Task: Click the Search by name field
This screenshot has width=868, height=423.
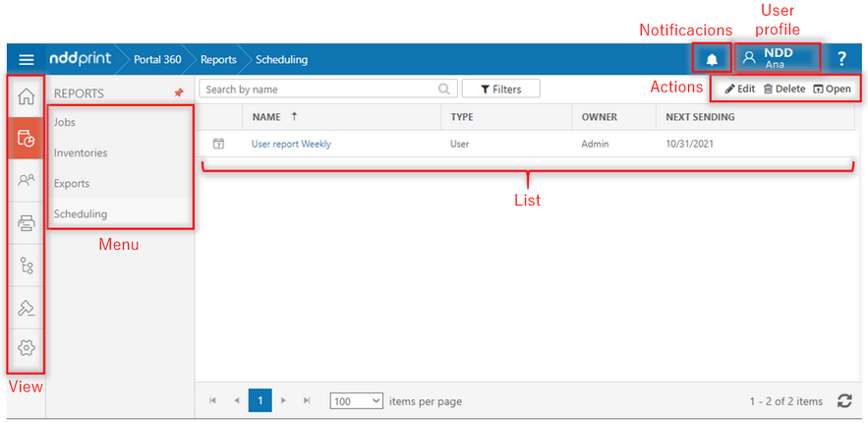Action: [319, 90]
